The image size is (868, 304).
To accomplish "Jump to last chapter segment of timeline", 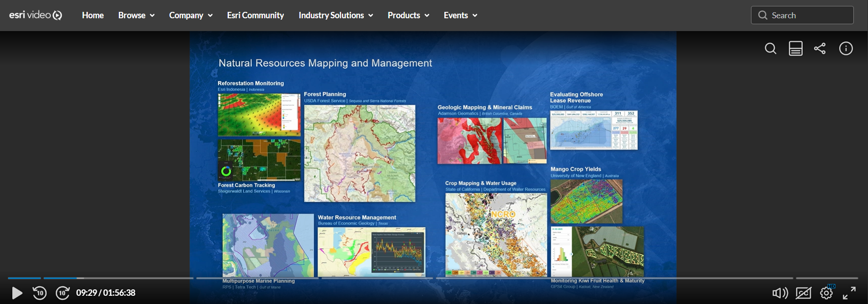I will click(827, 278).
